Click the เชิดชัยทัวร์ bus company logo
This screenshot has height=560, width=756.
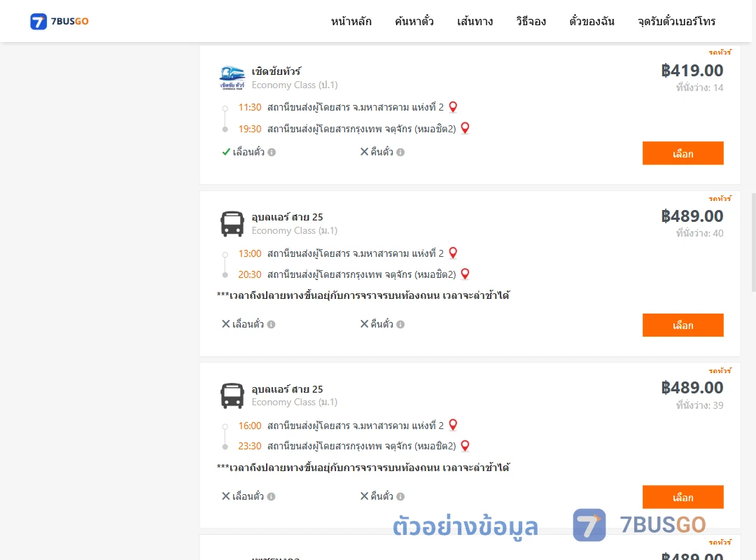click(x=232, y=78)
